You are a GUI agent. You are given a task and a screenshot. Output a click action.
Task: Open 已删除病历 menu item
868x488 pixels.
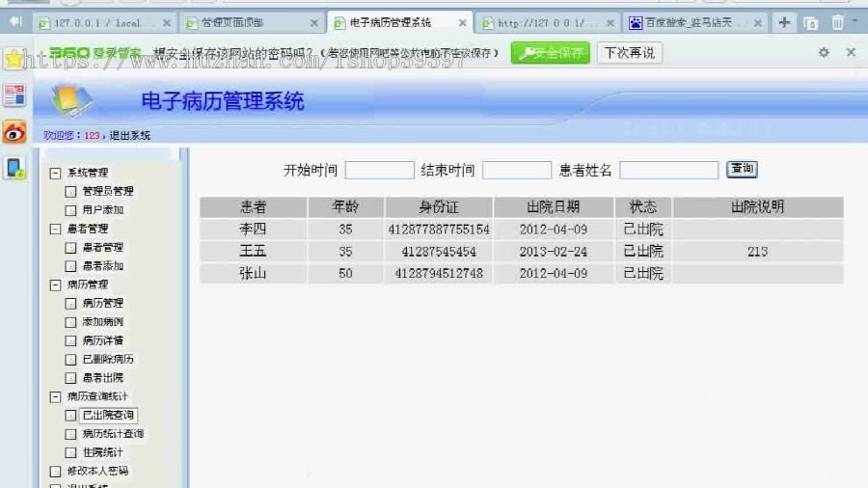point(108,359)
